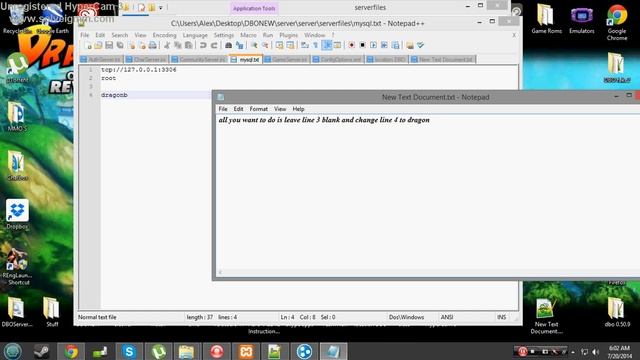Image resolution: width=640 pixels, height=360 pixels.
Task: Click volume speaker icon in system tray
Action: 596,352
